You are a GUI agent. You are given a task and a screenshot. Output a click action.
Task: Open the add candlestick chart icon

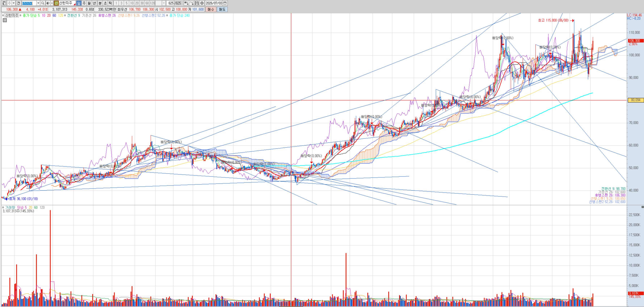pyautogui.click(x=186, y=3)
